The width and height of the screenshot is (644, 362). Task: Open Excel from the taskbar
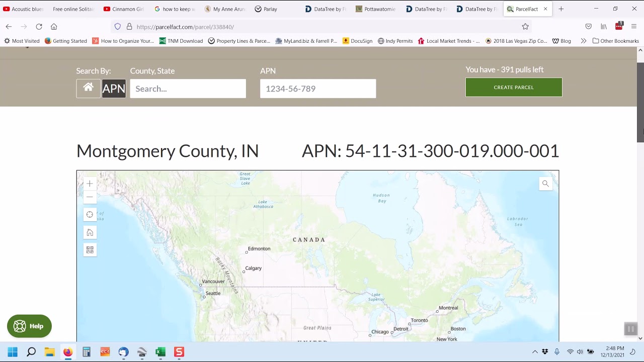coord(160,352)
